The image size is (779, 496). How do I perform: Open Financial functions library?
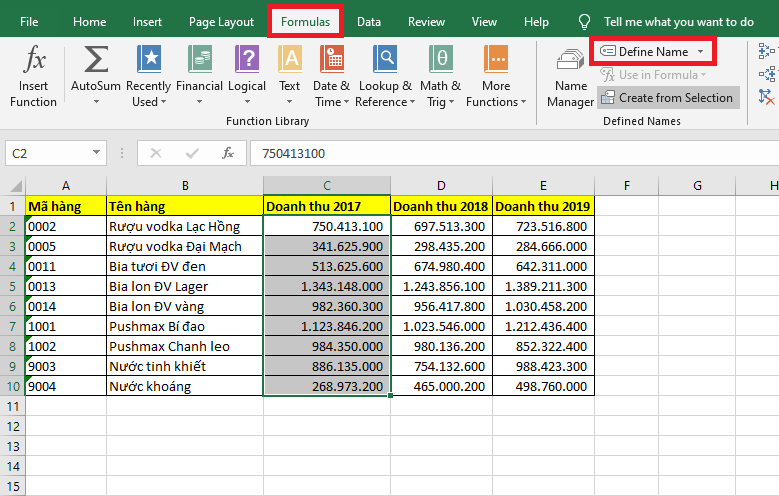click(200, 61)
